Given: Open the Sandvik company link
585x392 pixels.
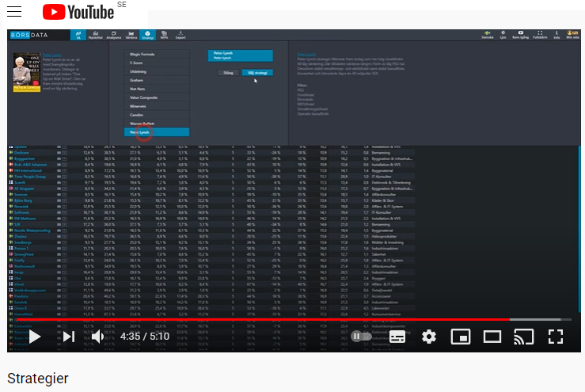Looking at the screenshot, I should point(21,302).
